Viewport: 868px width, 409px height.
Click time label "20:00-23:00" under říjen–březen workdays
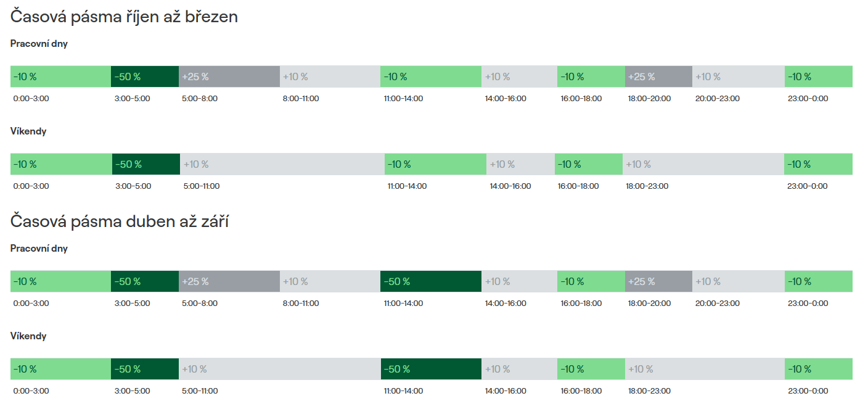point(717,99)
